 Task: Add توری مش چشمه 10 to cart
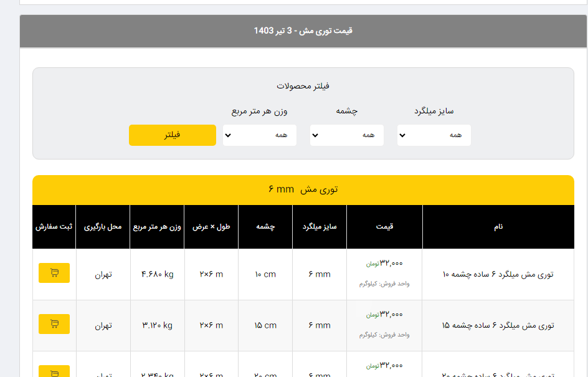click(54, 273)
